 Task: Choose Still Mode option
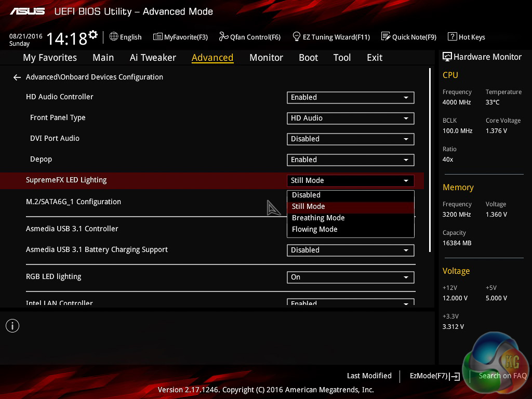[351, 207]
